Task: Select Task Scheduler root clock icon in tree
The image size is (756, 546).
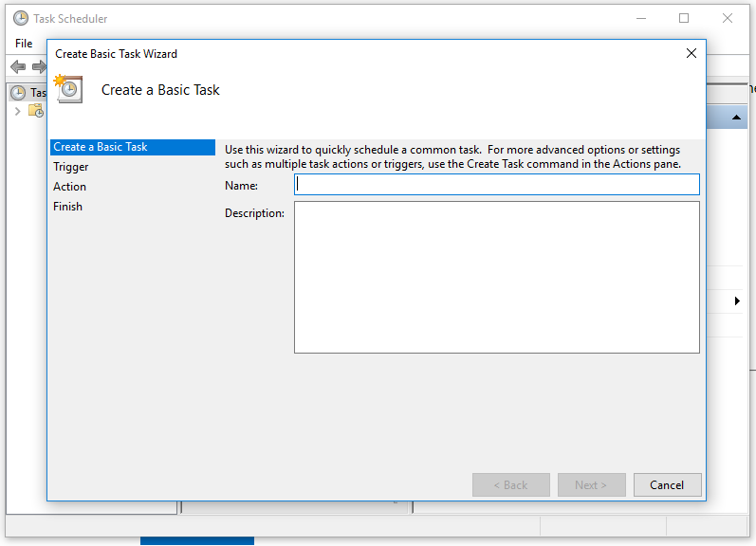Action: tap(18, 93)
